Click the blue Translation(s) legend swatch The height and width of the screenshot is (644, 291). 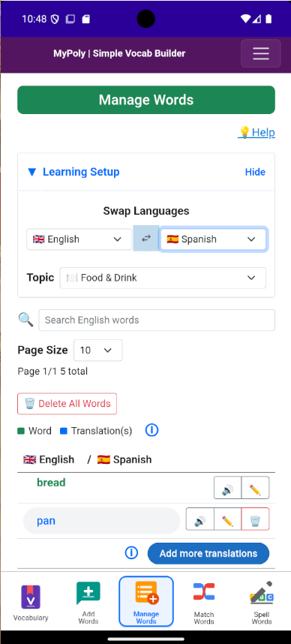click(x=64, y=431)
